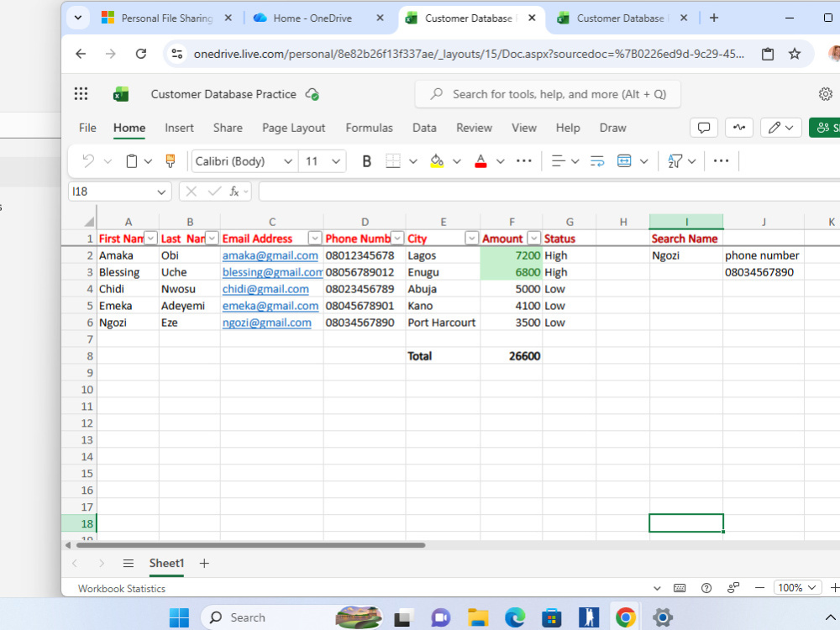Click the clipboard Paste icon

132,160
